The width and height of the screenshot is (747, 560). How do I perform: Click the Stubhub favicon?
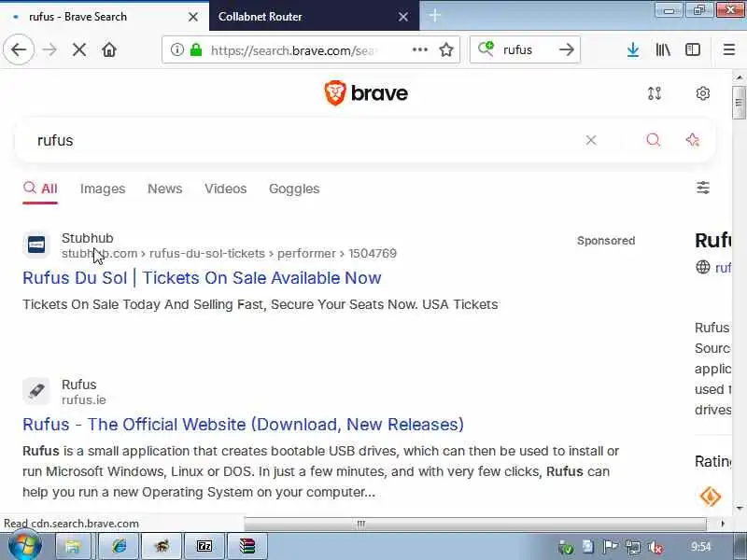[x=36, y=245]
